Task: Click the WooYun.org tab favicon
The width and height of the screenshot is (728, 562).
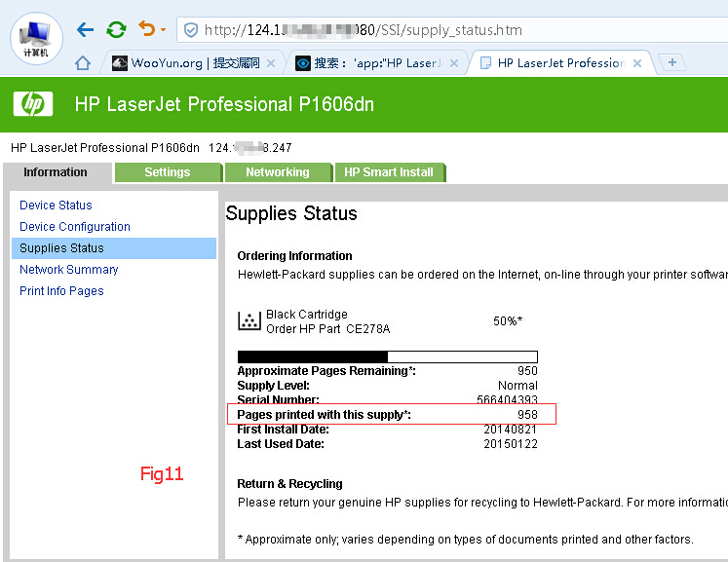Action: [x=119, y=63]
